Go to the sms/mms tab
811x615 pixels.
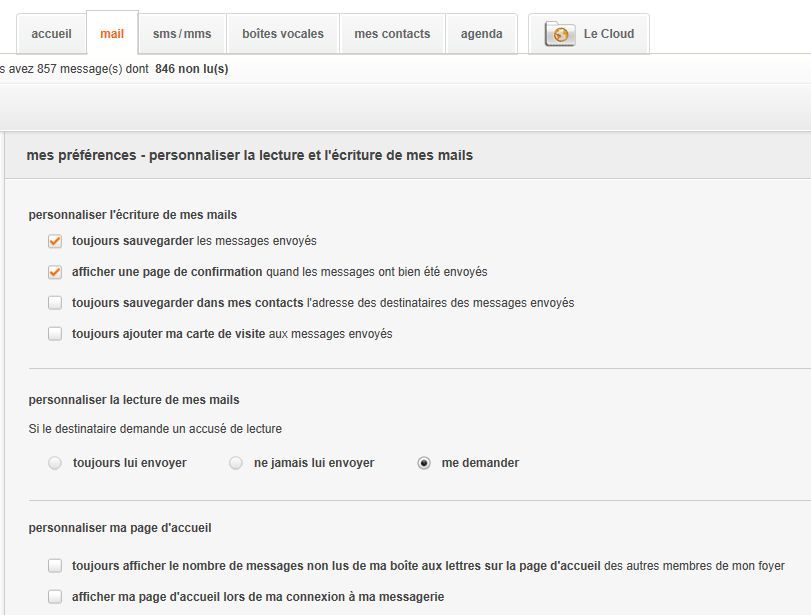182,34
